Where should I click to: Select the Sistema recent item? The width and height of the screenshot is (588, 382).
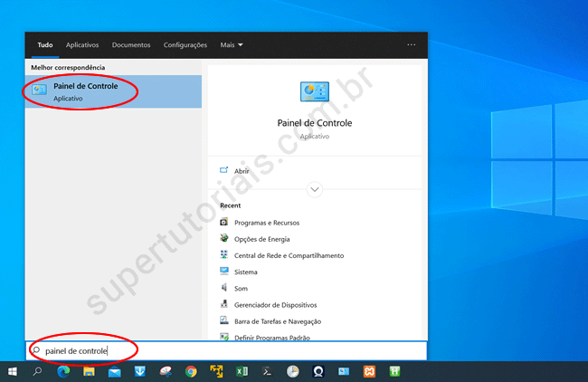coord(245,272)
